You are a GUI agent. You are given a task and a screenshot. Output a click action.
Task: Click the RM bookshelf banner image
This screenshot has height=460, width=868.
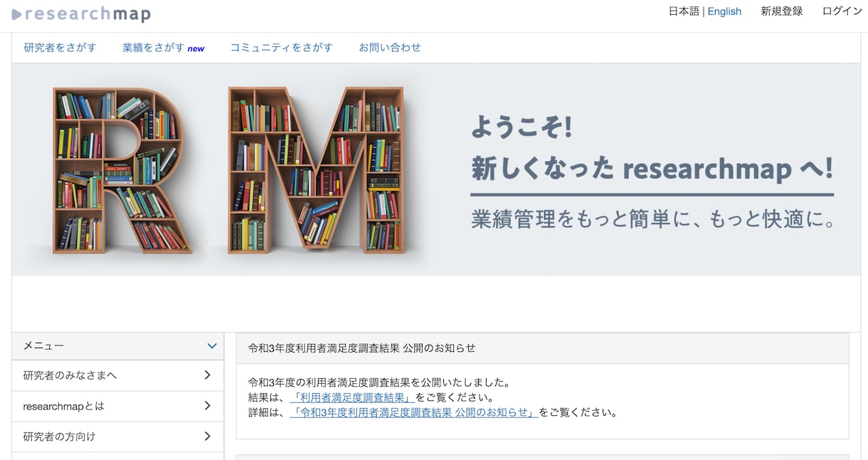click(x=436, y=169)
